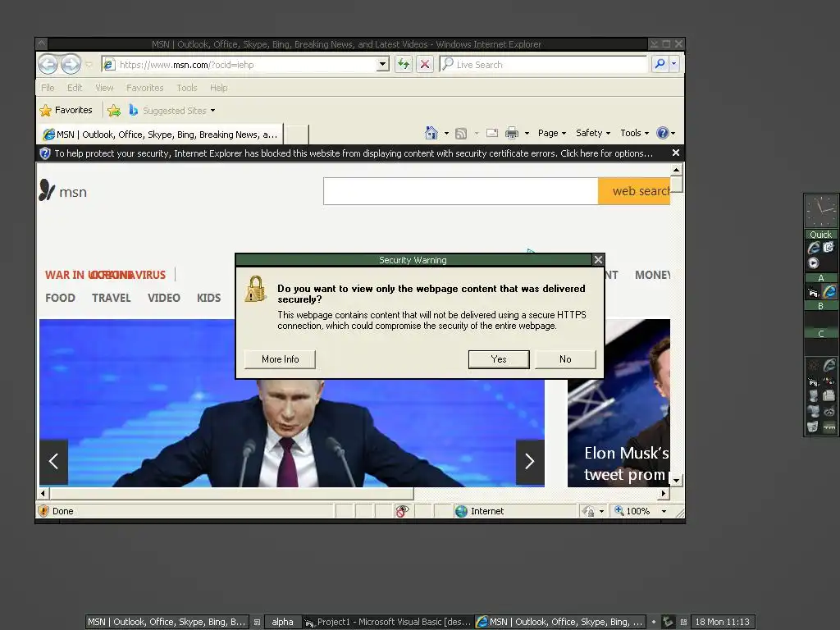Click the Internet Explorer icon under Quick section
Screen dimensions: 840x630
coord(814,248)
